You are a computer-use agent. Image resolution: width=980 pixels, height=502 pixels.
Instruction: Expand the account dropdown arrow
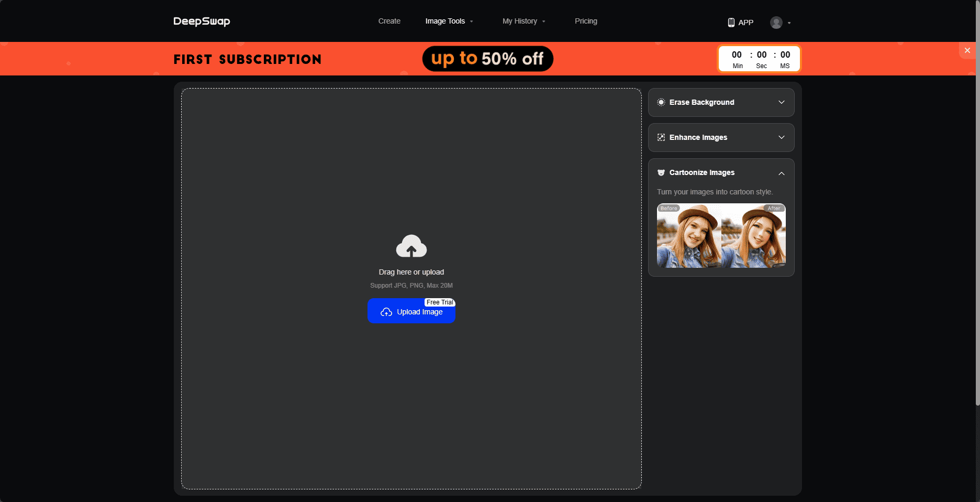[x=789, y=23]
